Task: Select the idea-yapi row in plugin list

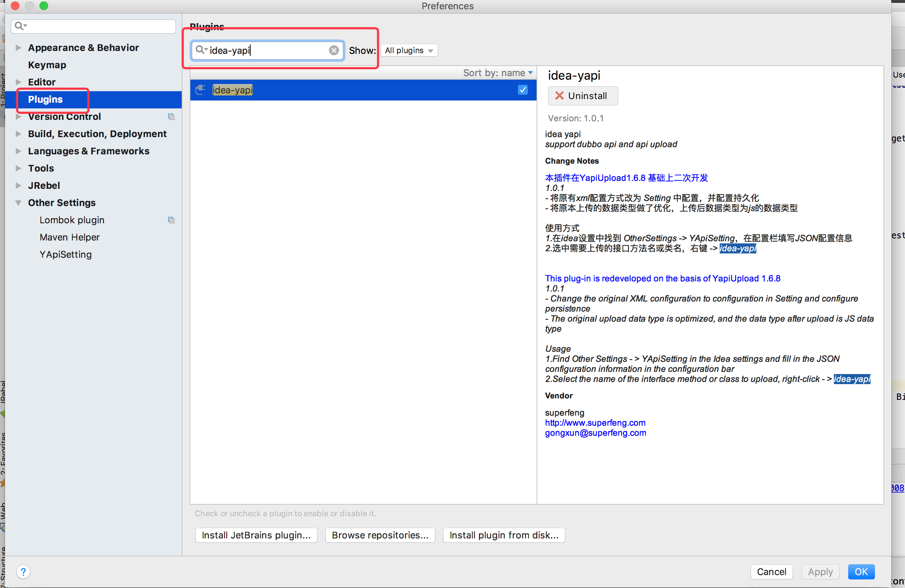Action: click(363, 90)
